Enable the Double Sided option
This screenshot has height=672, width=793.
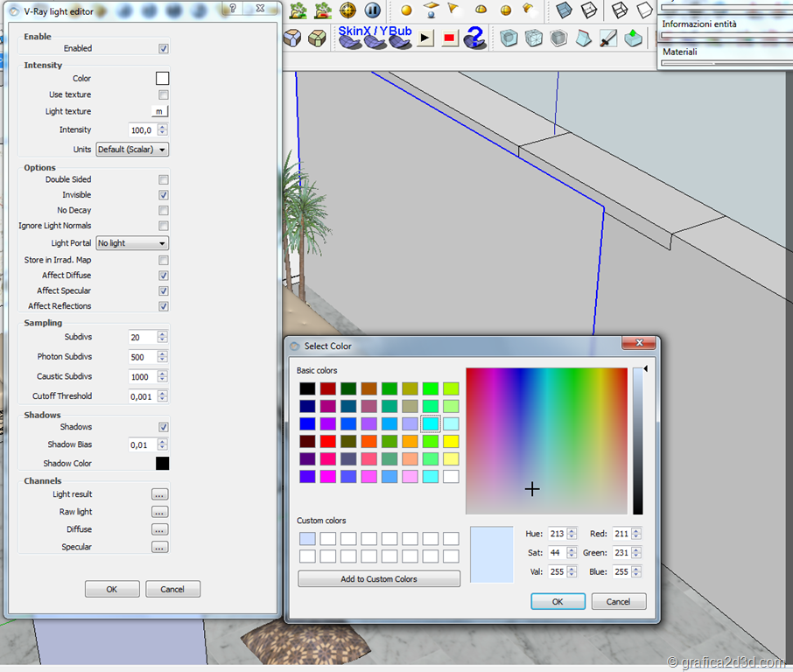coord(164,179)
